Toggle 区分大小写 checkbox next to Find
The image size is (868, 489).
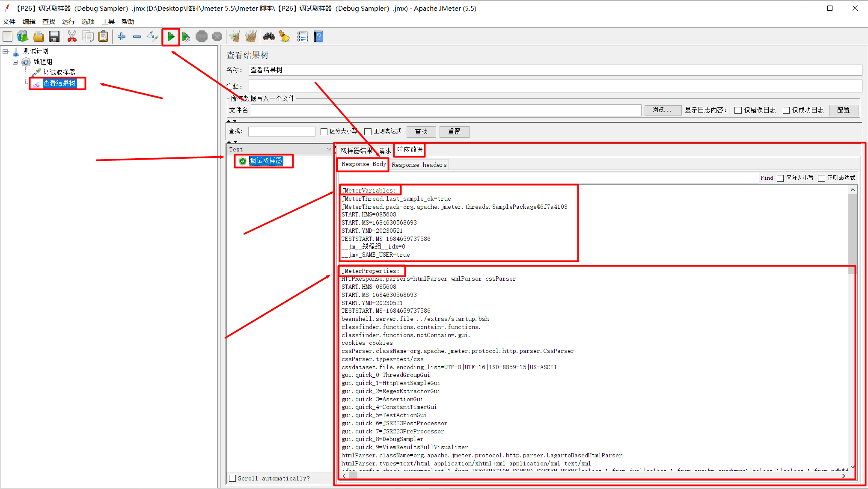(x=780, y=178)
